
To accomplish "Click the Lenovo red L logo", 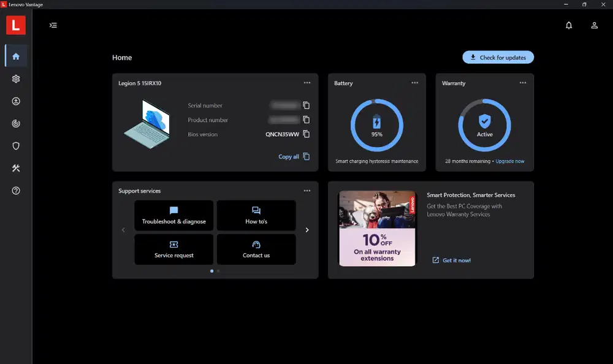I will 16,25.
